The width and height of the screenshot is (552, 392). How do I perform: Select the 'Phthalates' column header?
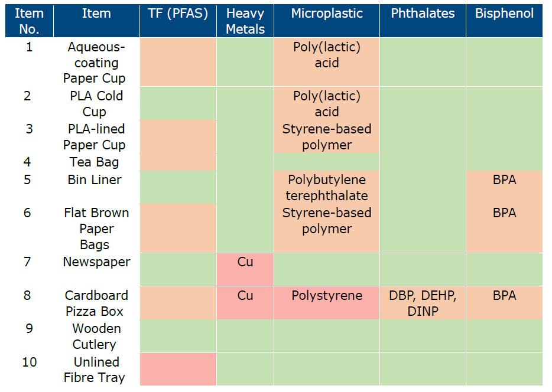(423, 14)
